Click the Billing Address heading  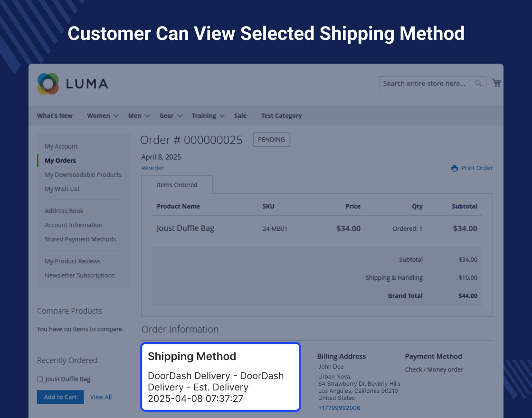coord(342,356)
